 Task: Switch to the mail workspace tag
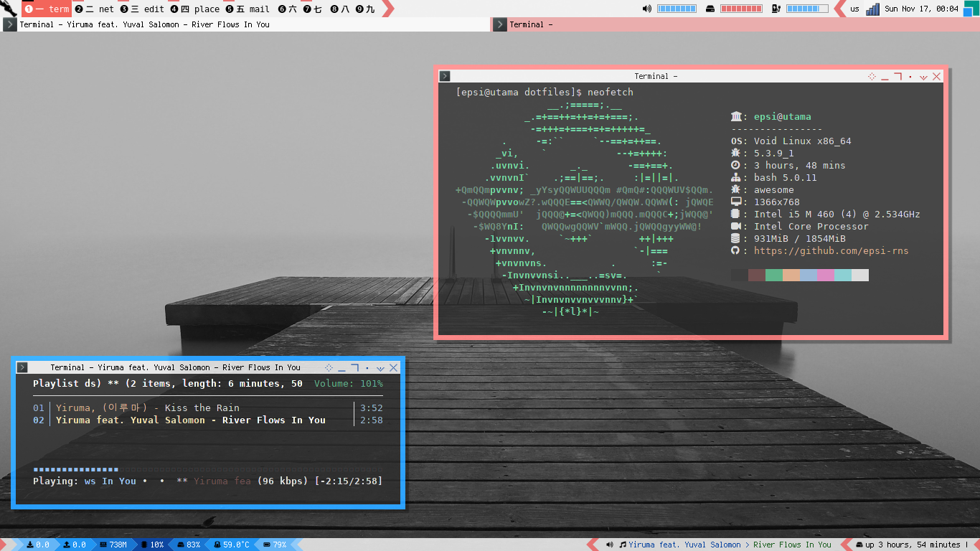tap(248, 9)
